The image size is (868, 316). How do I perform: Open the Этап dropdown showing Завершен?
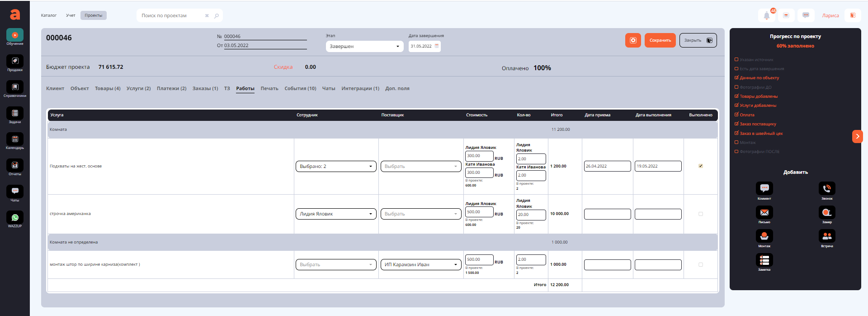[364, 46]
